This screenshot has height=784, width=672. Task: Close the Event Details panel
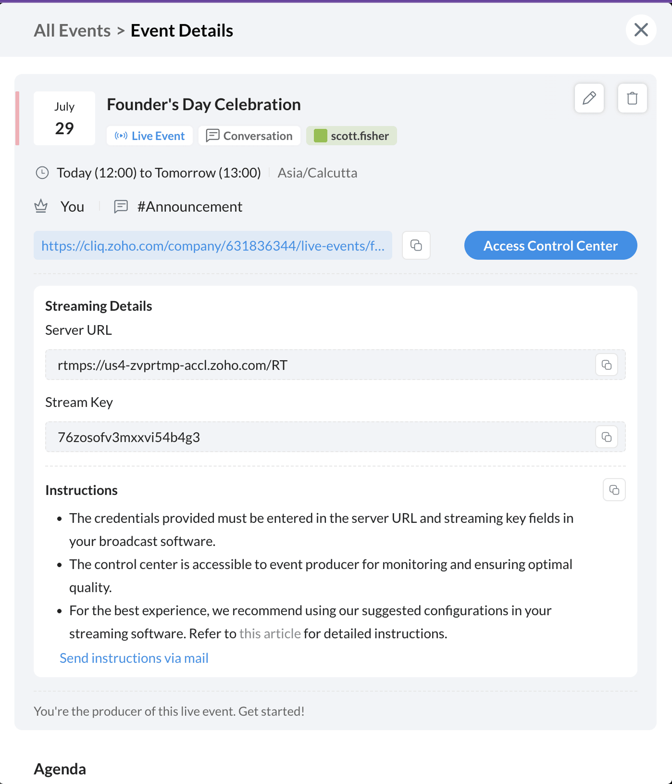(641, 30)
